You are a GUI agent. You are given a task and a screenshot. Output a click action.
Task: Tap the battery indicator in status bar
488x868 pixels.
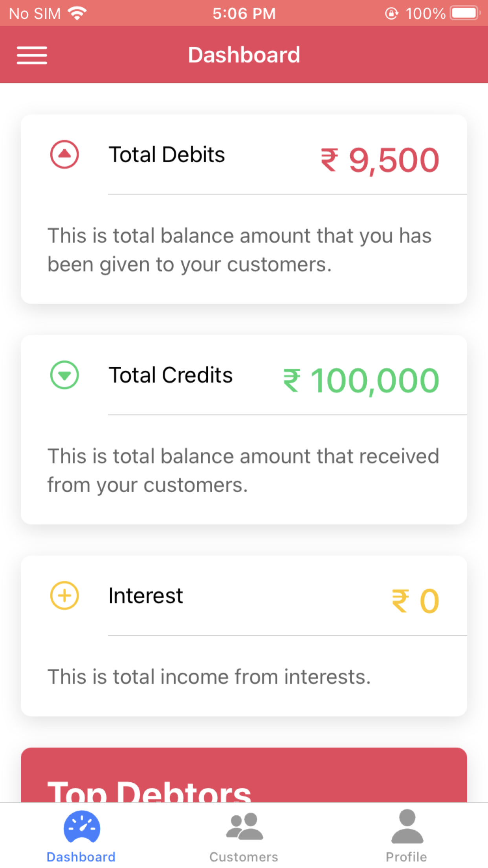[x=465, y=13]
